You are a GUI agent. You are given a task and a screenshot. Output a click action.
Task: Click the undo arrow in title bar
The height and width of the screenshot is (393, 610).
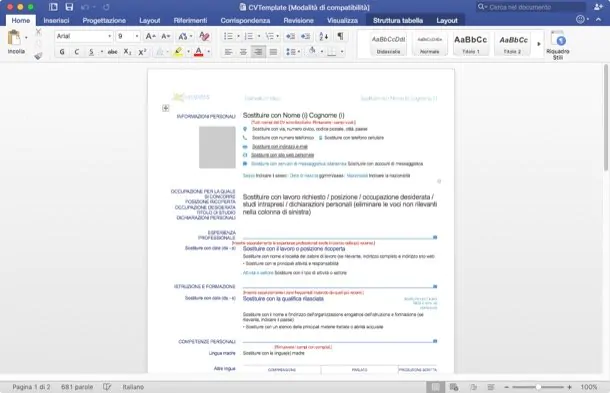(x=85, y=7)
